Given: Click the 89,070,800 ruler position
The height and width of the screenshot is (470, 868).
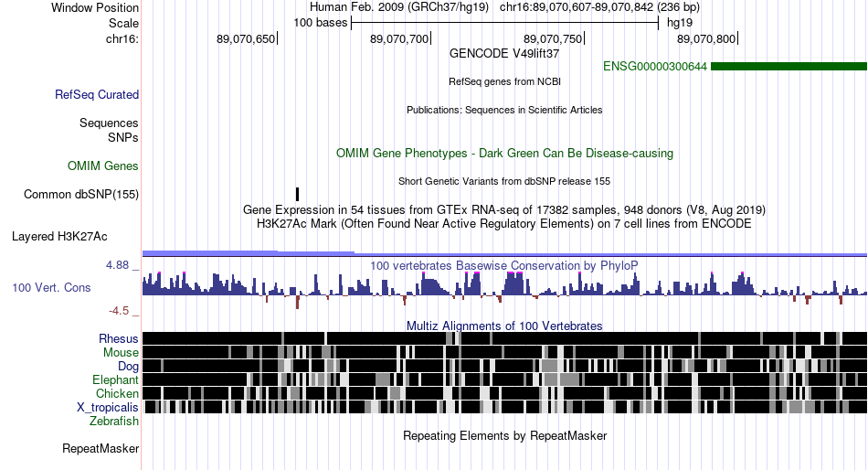Looking at the screenshot, I should point(706,38).
